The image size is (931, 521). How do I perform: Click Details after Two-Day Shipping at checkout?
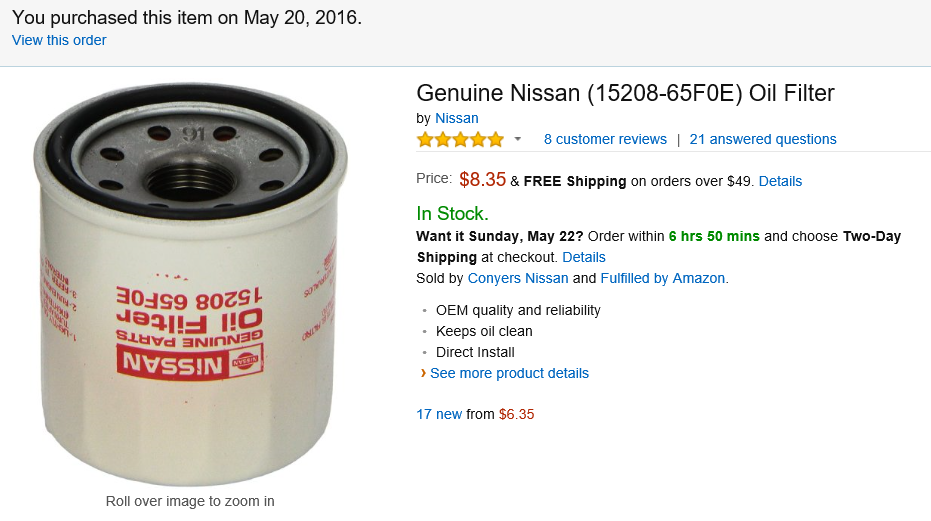pyautogui.click(x=584, y=257)
